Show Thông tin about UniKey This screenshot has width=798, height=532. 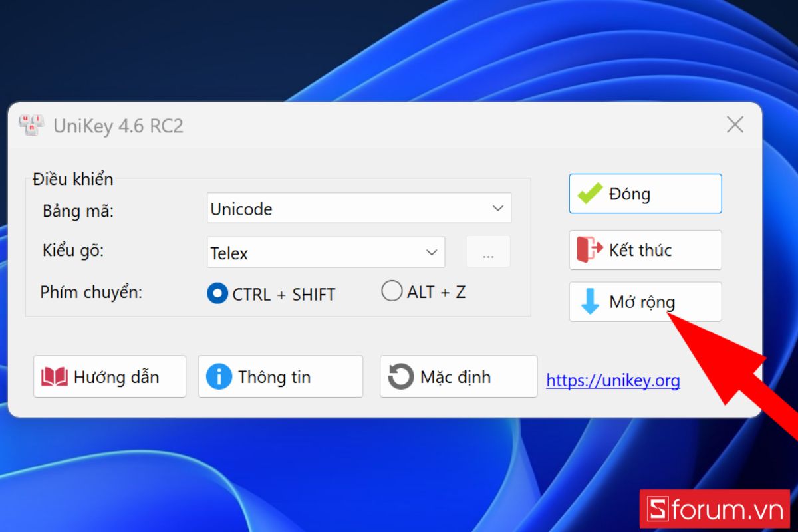[281, 377]
